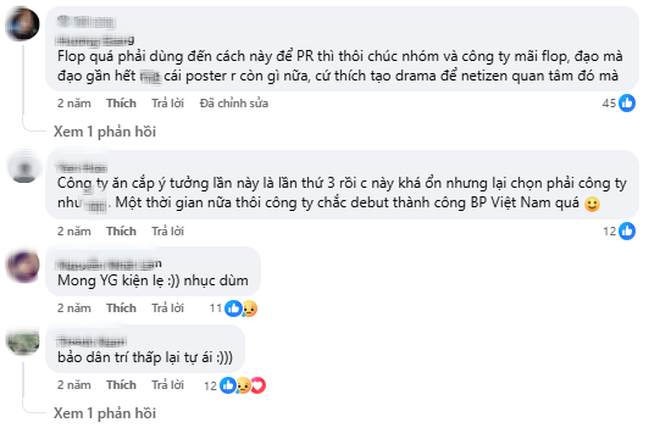Image resolution: width=660 pixels, height=428 pixels.
Task: Reply to the 'Flop quá' comment via Trả lời
Action: [168, 103]
